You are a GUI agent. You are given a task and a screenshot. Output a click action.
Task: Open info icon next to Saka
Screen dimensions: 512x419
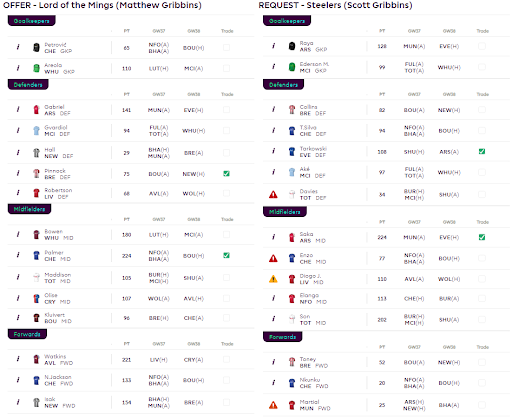tap(274, 237)
